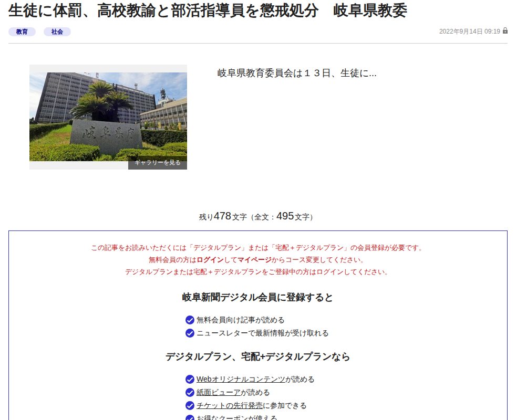This screenshot has width=516, height=420.
Task: Click checkmark icon beside Webオリジナルコンテンツ
Action: point(190,379)
